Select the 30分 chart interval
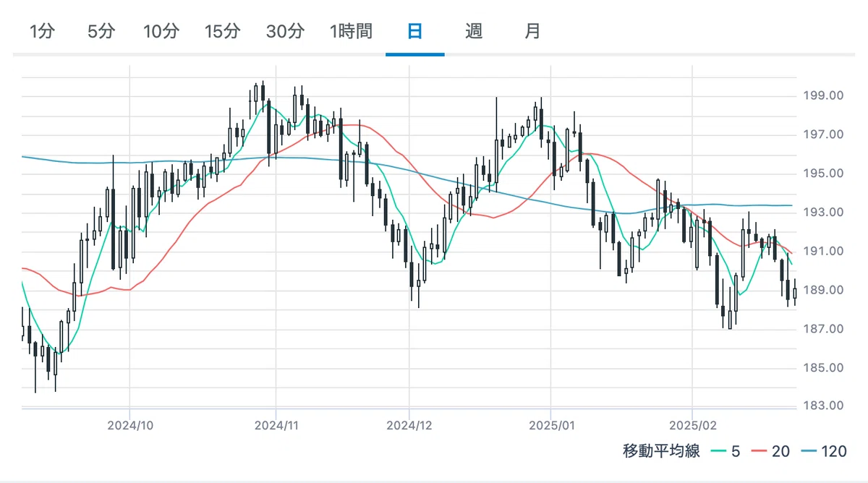 point(284,32)
